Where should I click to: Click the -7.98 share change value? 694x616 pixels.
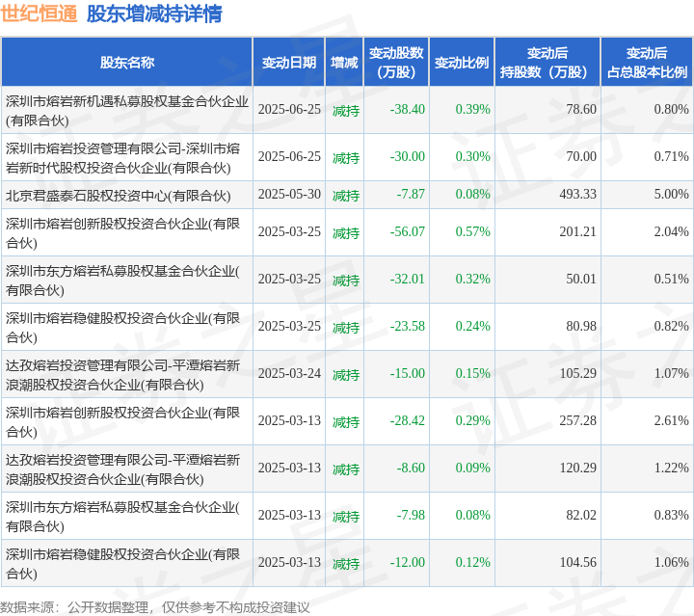pos(411,516)
